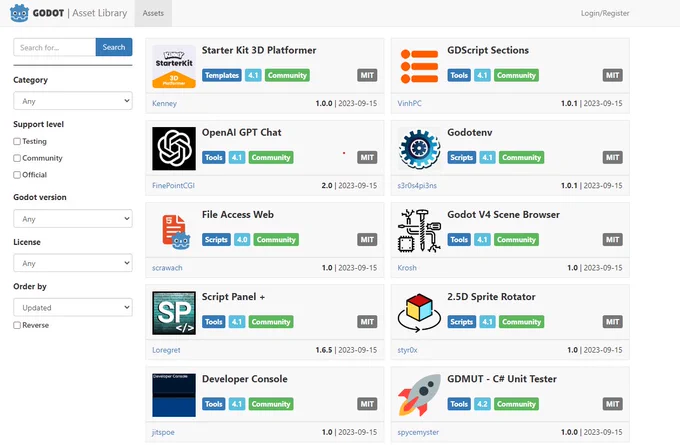Click the Godot robot logo icon
This screenshot has width=680, height=445.
(19, 13)
